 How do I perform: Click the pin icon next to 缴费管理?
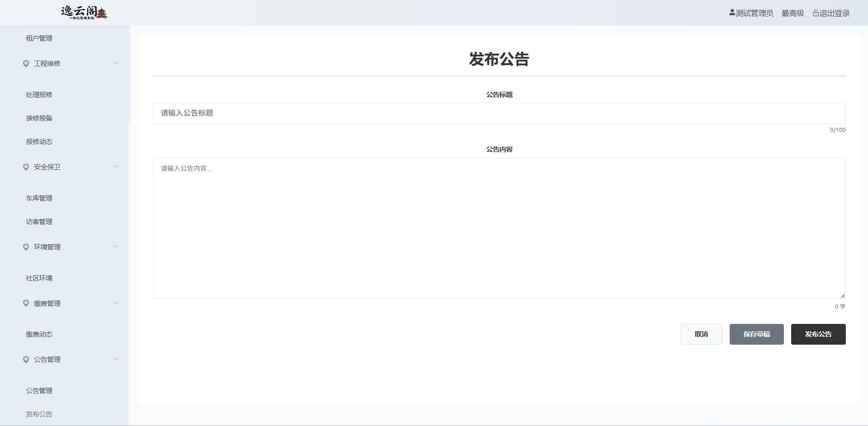[26, 303]
